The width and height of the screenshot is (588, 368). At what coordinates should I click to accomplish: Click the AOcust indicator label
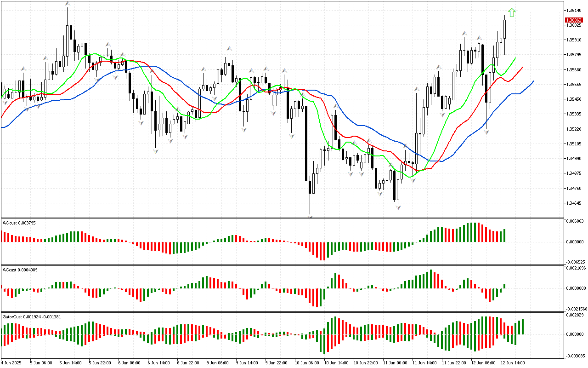(x=19, y=223)
